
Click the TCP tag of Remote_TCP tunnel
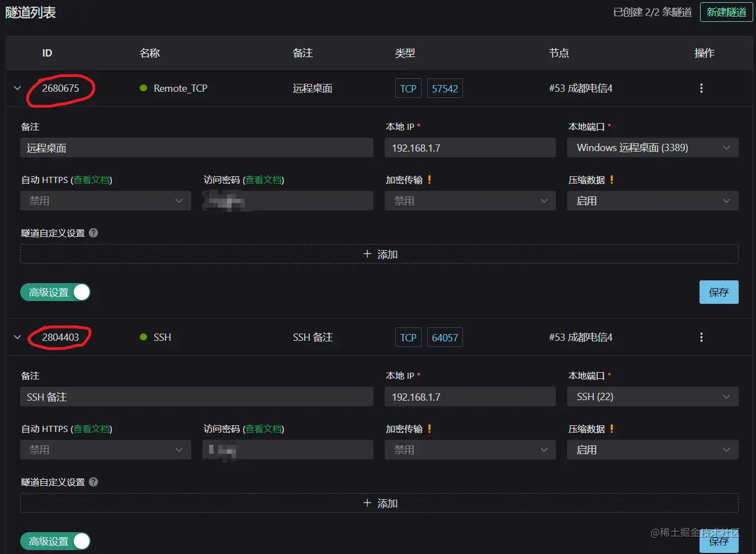tap(408, 88)
